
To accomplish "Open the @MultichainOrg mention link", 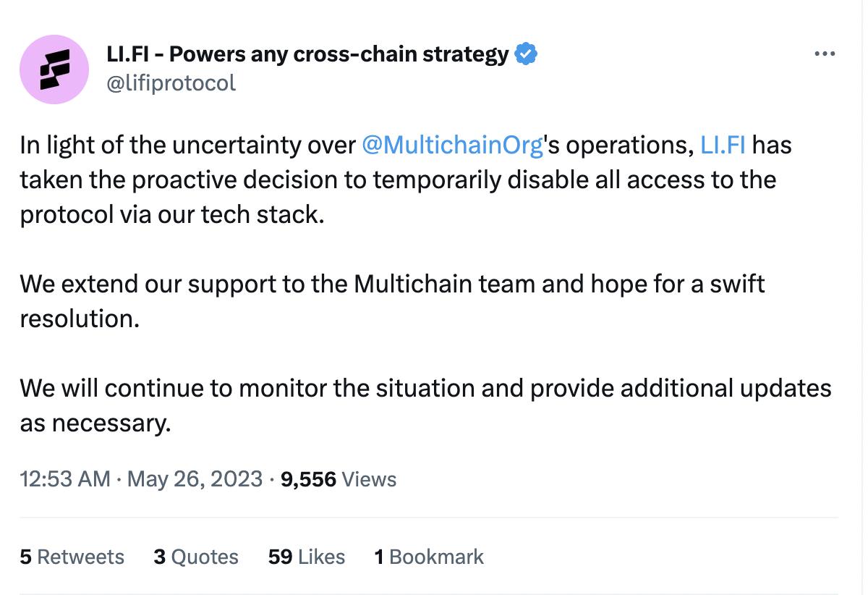I will [451, 145].
